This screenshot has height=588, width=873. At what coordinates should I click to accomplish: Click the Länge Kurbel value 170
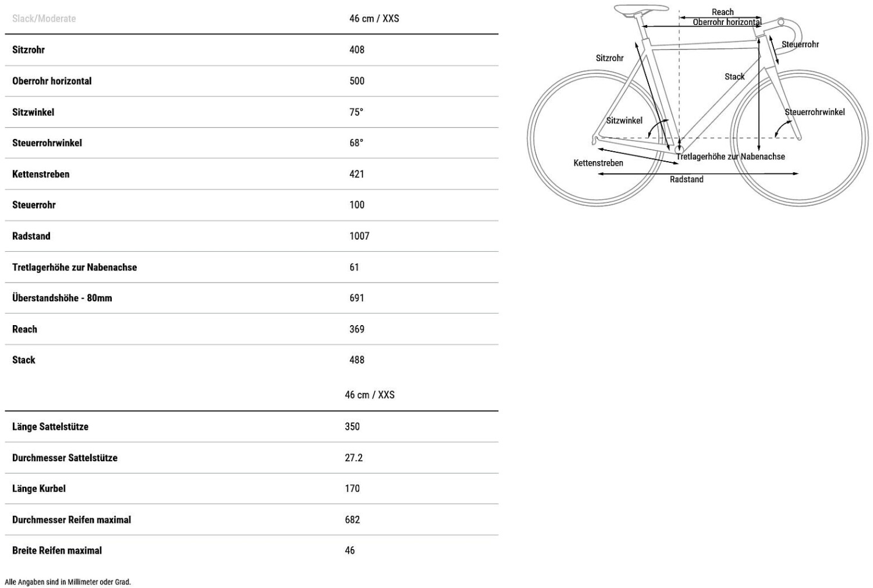point(352,489)
